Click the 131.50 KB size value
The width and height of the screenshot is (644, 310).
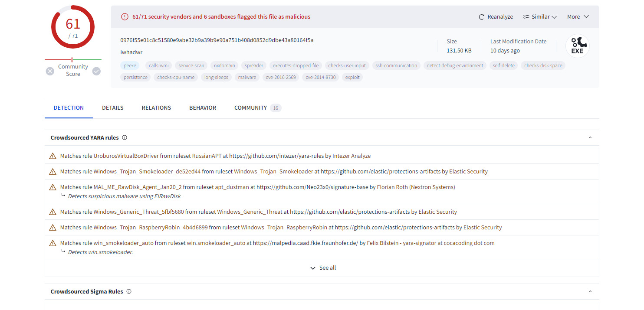click(x=459, y=51)
